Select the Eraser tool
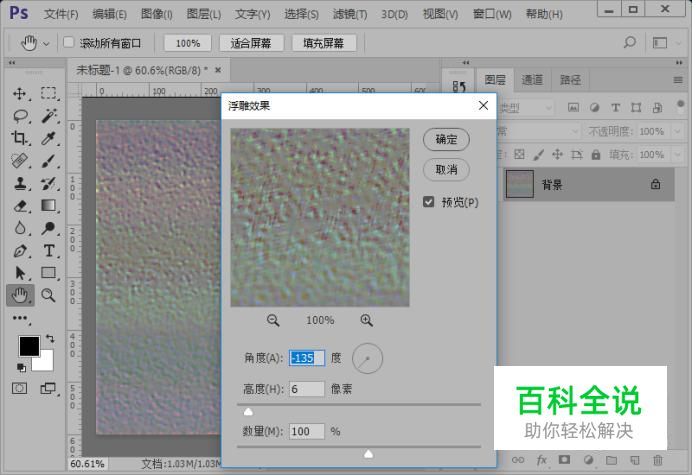692x475 pixels. [20, 206]
